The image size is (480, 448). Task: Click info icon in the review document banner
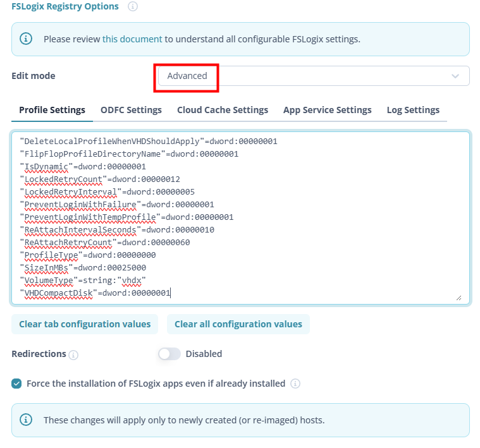(26, 39)
